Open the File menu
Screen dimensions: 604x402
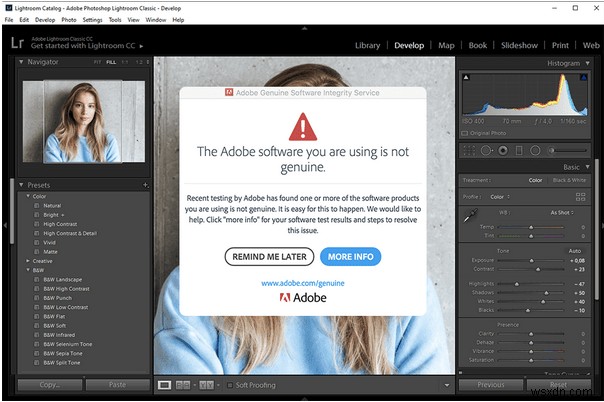pos(9,20)
